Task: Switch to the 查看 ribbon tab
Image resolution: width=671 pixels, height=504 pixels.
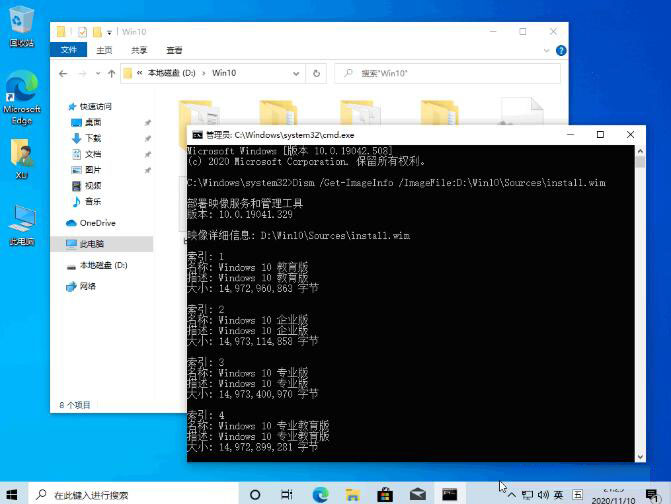Action: click(174, 50)
